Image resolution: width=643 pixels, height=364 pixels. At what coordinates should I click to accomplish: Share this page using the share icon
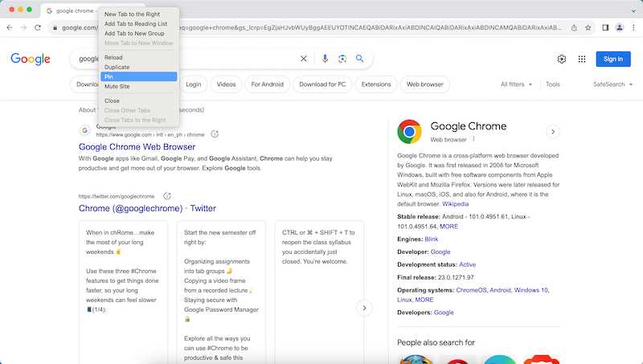[574, 27]
